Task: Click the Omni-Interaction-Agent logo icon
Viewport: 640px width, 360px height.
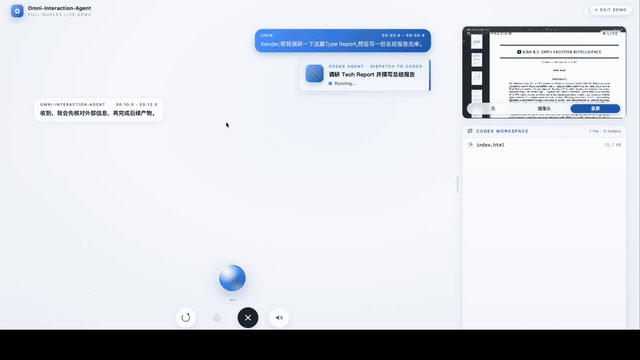Action: point(17,11)
